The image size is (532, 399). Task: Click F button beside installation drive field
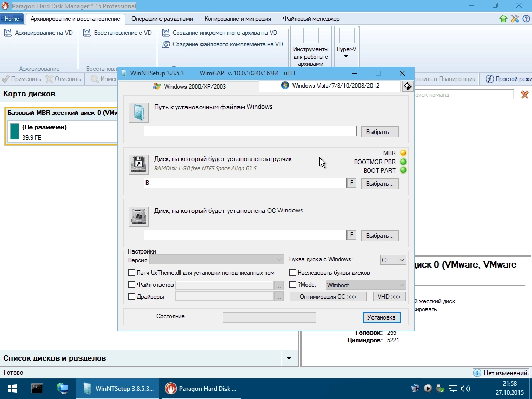coord(352,235)
